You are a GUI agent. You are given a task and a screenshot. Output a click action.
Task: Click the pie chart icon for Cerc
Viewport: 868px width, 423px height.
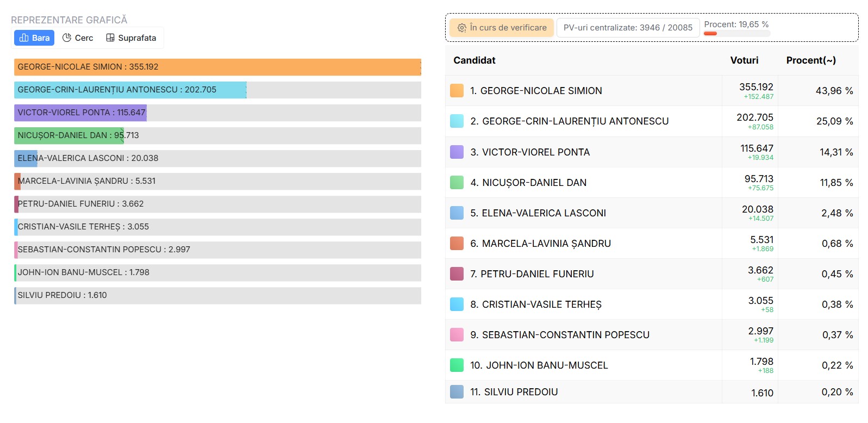67,38
